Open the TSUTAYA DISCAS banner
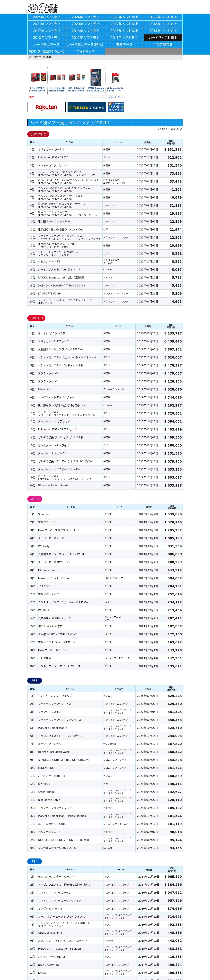This screenshot has height=980, width=210. tap(87, 107)
